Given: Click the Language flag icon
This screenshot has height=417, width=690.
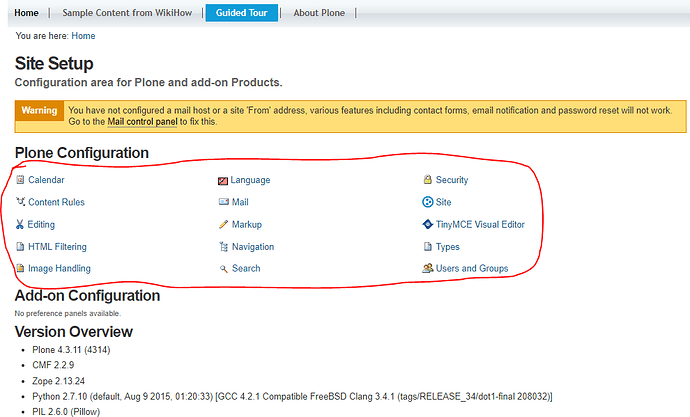Looking at the screenshot, I should point(223,180).
